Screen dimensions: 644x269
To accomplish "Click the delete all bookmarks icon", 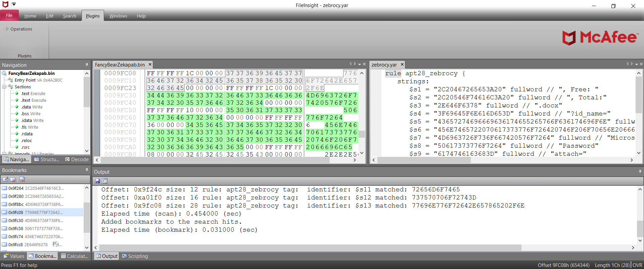I will click(x=22, y=179).
